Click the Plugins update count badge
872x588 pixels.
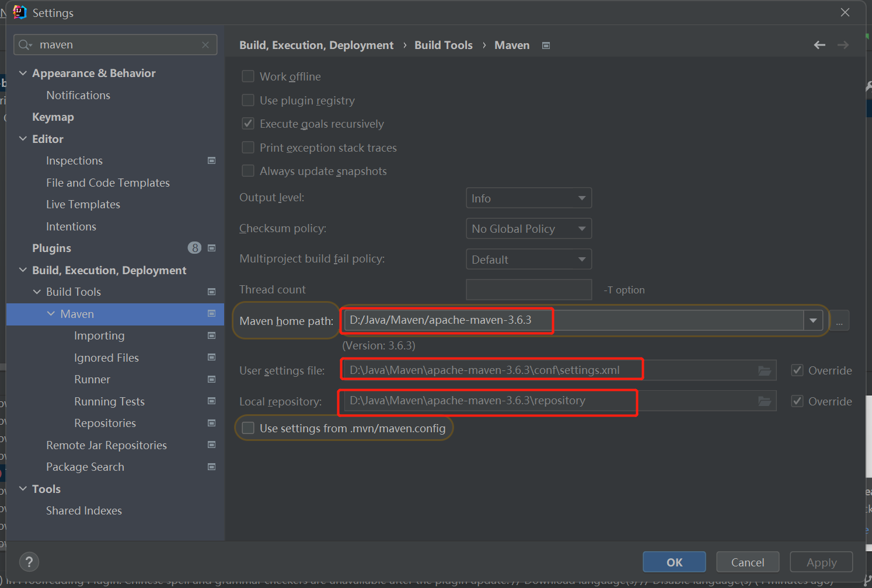click(194, 248)
